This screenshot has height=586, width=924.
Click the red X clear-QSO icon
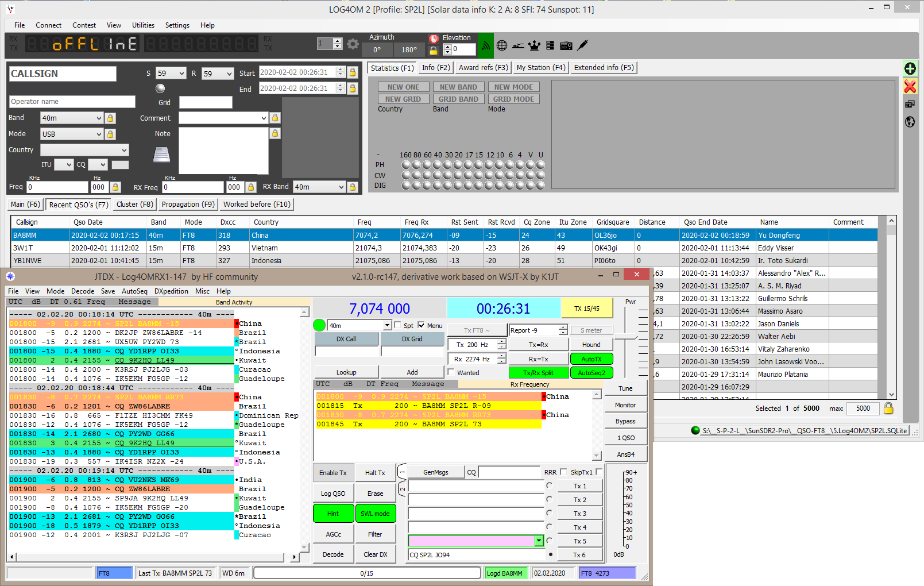click(910, 86)
